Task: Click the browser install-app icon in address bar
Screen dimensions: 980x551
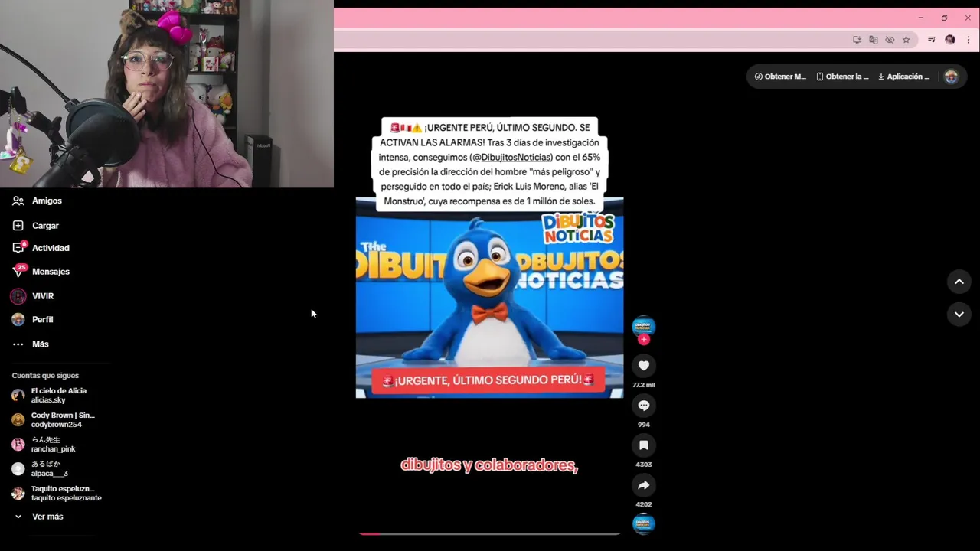Action: [x=857, y=40]
